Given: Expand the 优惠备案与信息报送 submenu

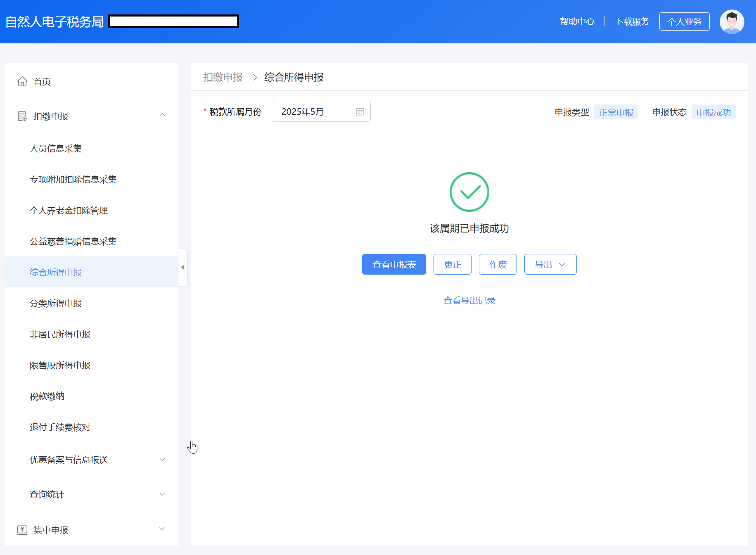Looking at the screenshot, I should tap(162, 459).
